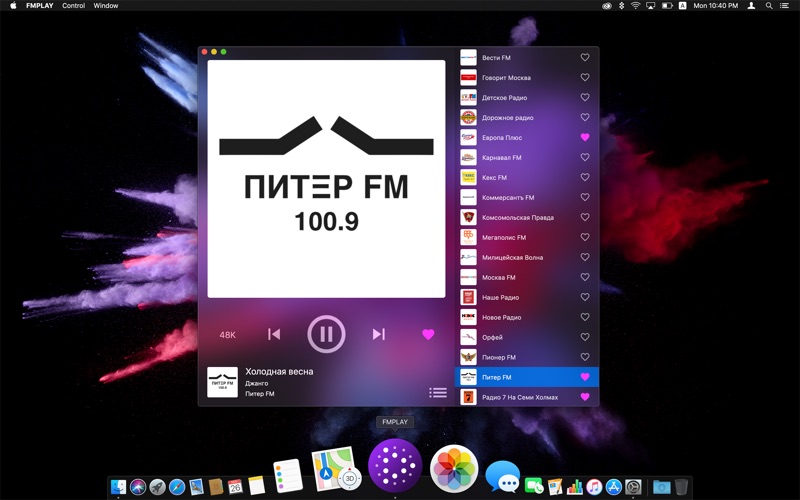The image size is (800, 500).
Task: Open Notification Center from menu bar
Action: [x=784, y=6]
